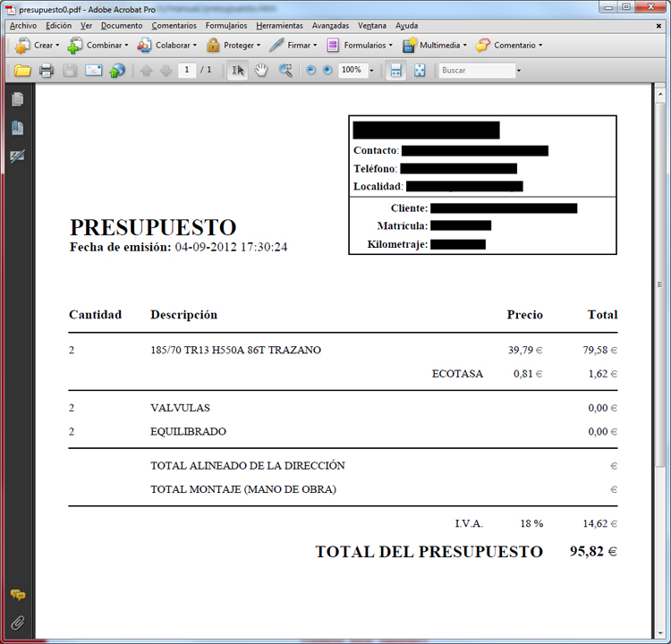Open the Pages panel in sidebar
The width and height of the screenshot is (671, 644).
pos(18,99)
